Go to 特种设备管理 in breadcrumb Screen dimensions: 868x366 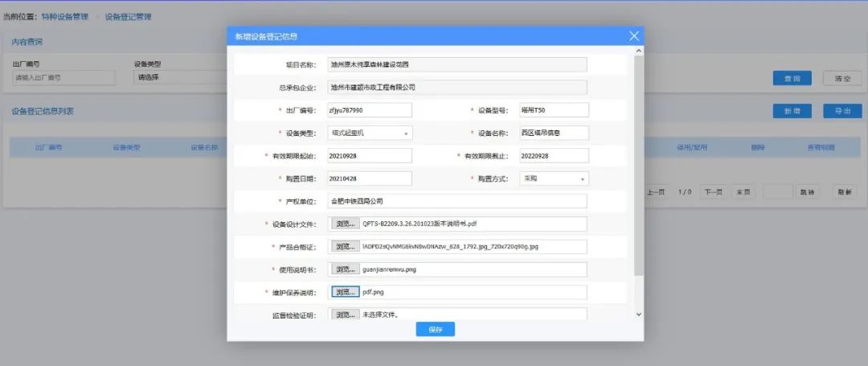[65, 17]
